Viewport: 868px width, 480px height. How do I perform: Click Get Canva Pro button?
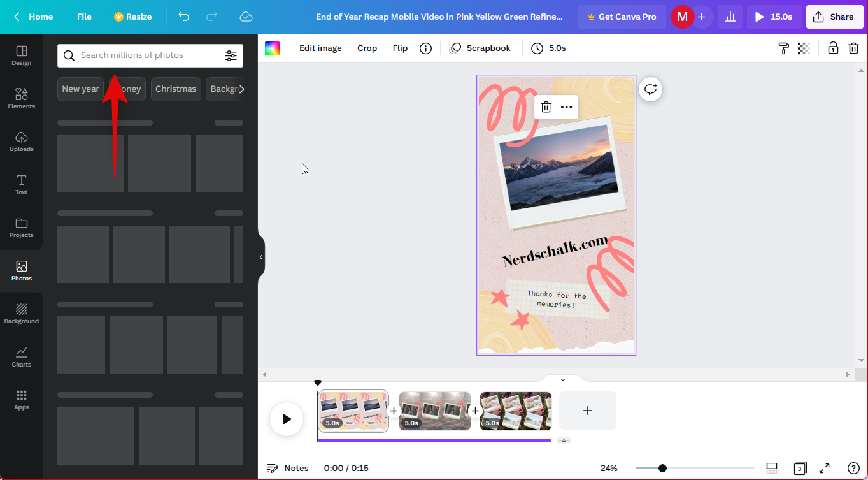[x=622, y=17]
